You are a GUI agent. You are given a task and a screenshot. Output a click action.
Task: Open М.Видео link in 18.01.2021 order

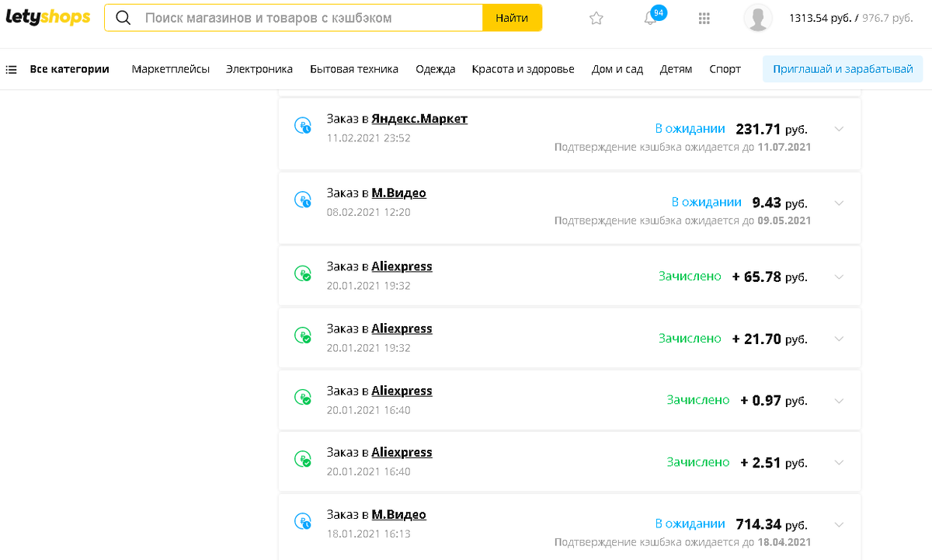tap(399, 514)
